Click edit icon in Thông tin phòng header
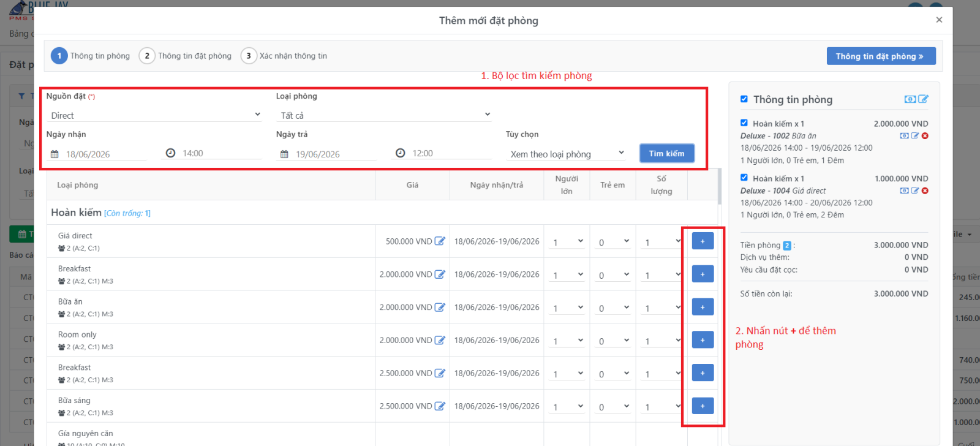 [x=923, y=99]
